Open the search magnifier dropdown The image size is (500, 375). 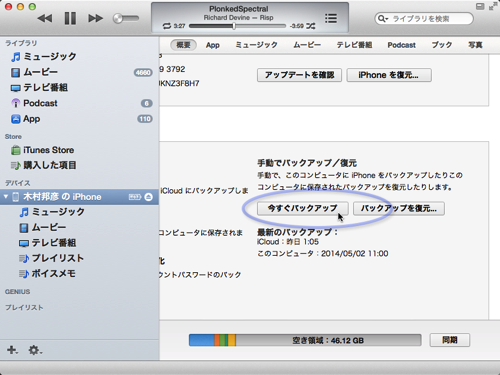point(383,19)
